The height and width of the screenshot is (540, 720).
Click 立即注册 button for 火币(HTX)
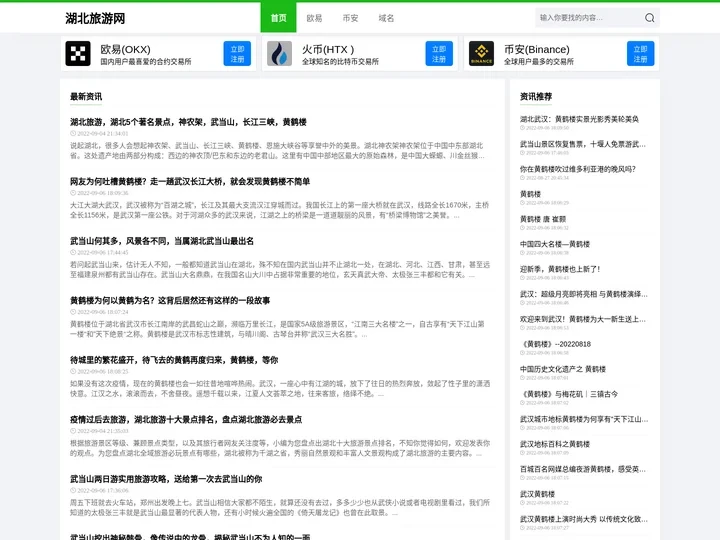click(x=439, y=53)
